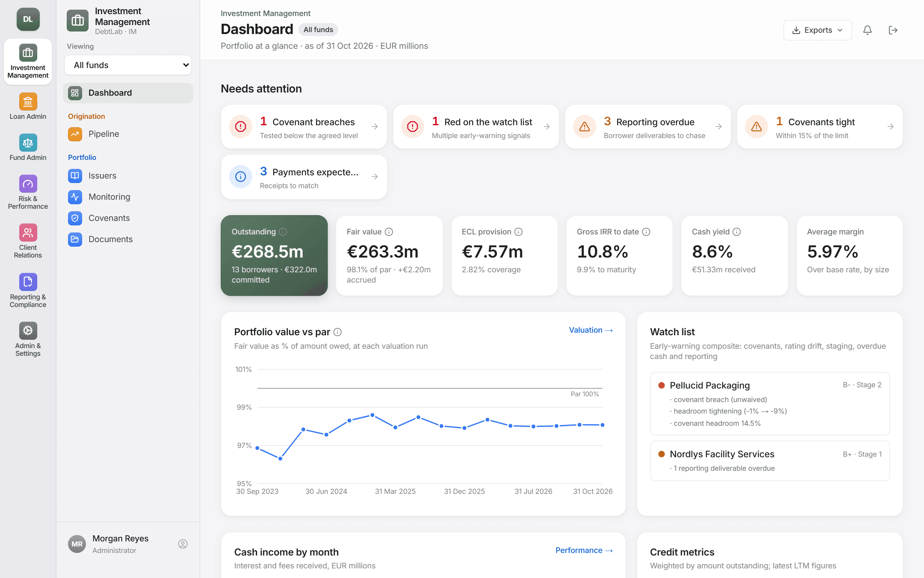
Task: Open user profile icon beside Morgan Reyes
Action: [x=183, y=544]
